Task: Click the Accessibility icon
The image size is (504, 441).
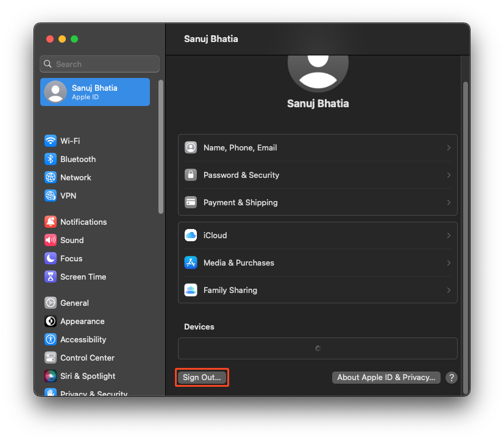Action: 51,339
